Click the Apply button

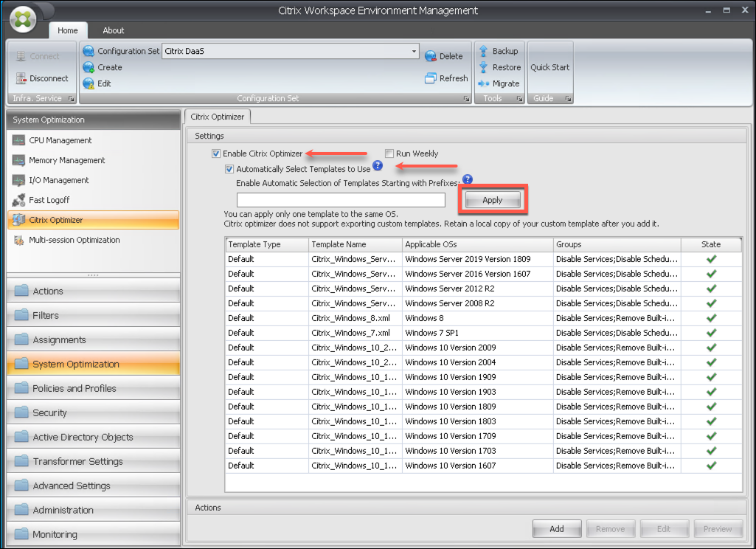[492, 200]
